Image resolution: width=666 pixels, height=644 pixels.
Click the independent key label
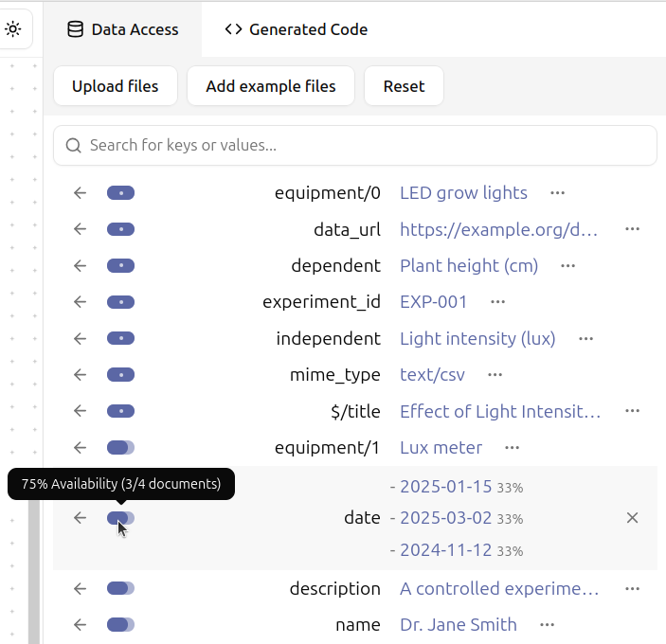tap(328, 338)
